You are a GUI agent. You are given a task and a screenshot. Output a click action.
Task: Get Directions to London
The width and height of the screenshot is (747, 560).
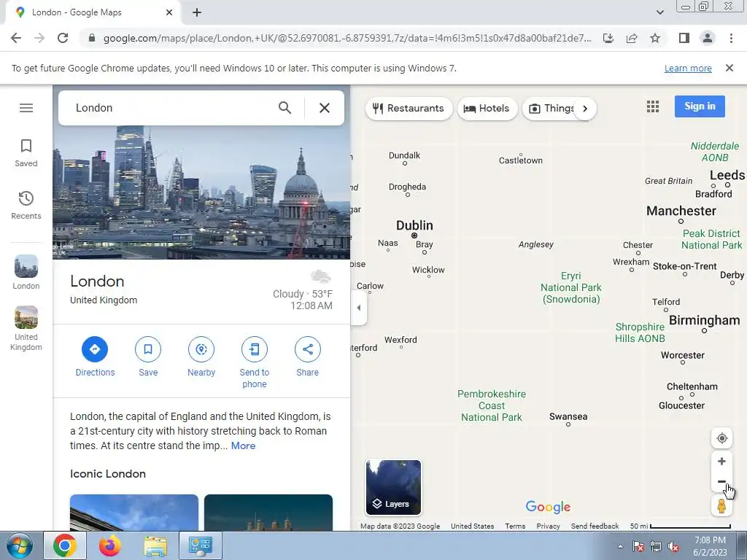(95, 357)
